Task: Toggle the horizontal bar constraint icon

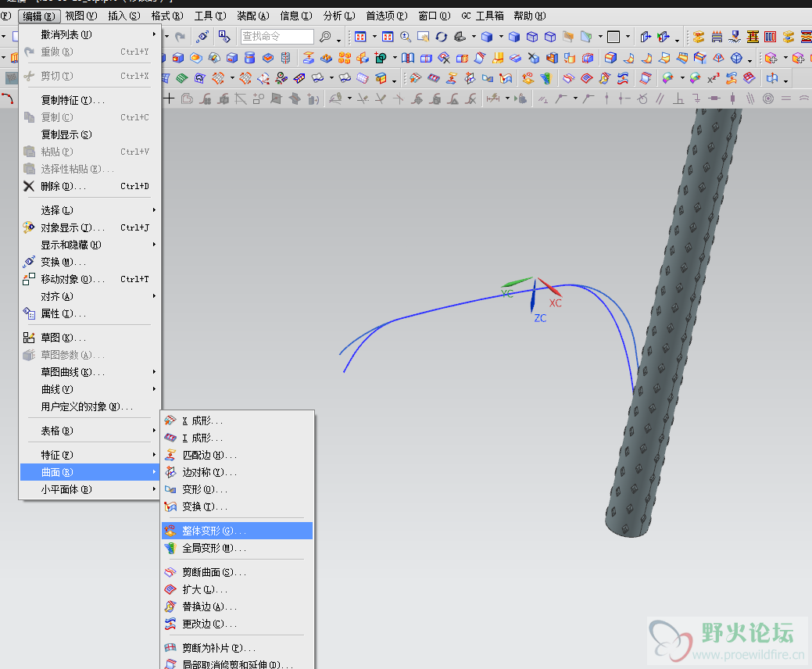Action: click(x=714, y=98)
